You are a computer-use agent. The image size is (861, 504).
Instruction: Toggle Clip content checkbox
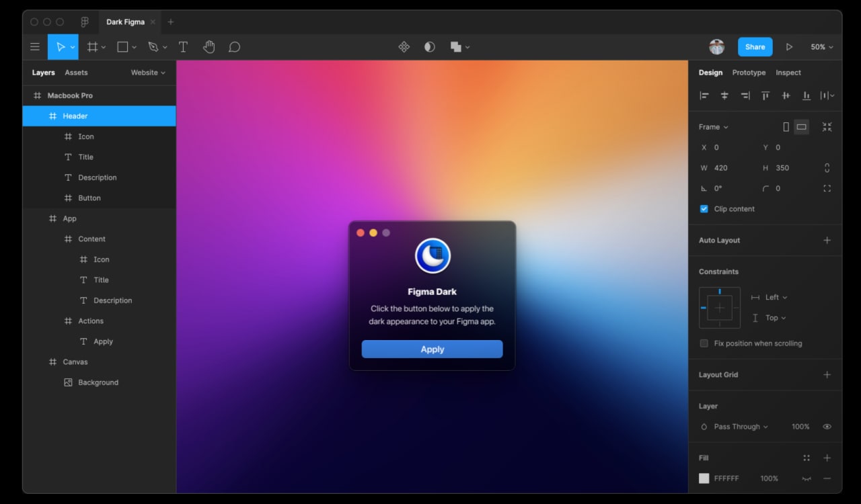704,209
